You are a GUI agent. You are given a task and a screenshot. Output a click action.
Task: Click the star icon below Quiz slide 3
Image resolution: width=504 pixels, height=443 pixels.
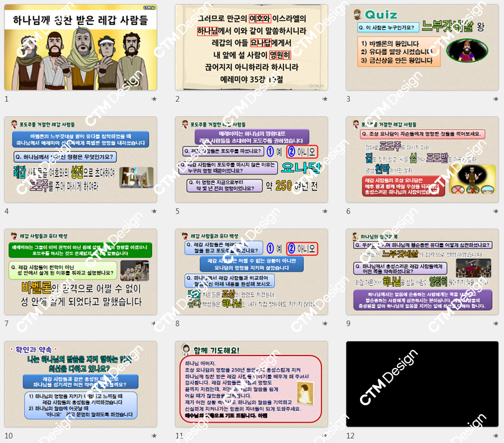(x=496, y=99)
